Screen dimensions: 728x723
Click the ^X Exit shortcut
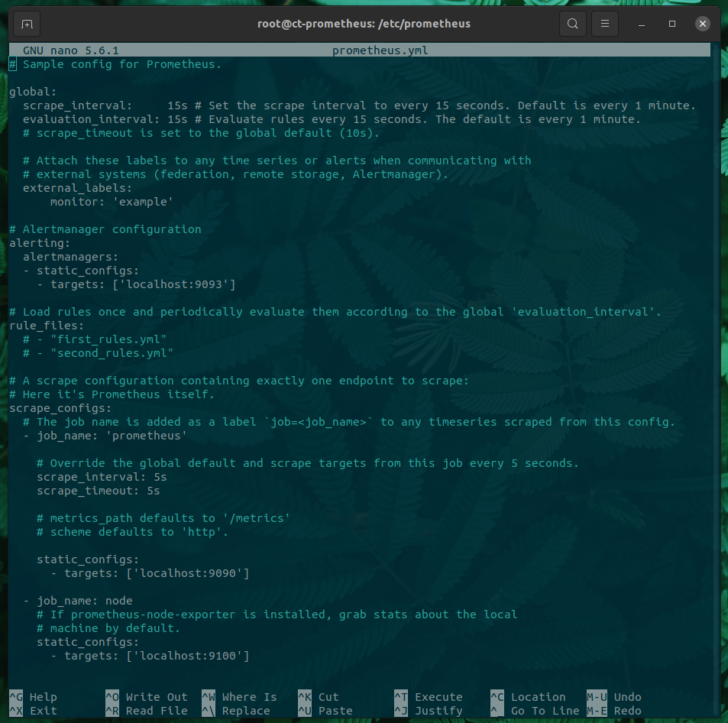34,711
